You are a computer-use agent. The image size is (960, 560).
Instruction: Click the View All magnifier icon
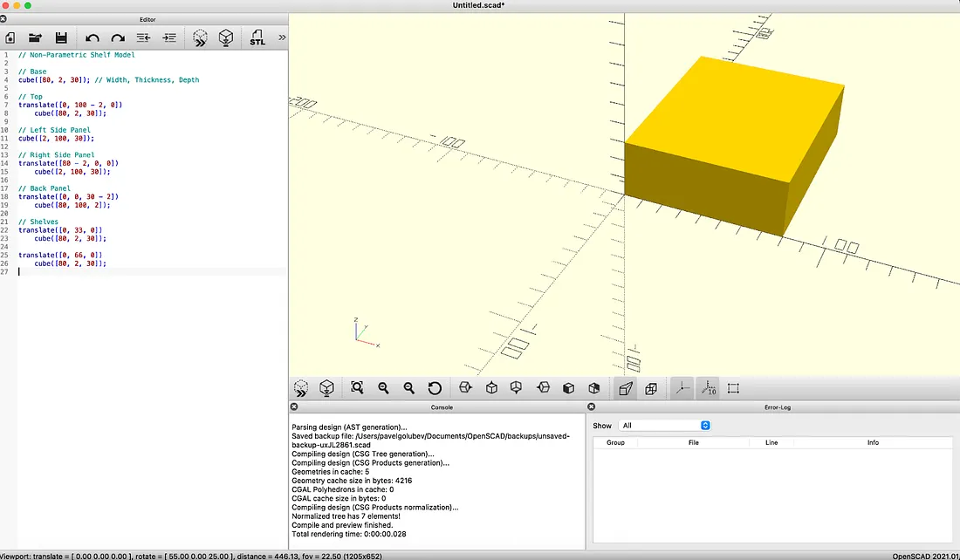pyautogui.click(x=357, y=388)
